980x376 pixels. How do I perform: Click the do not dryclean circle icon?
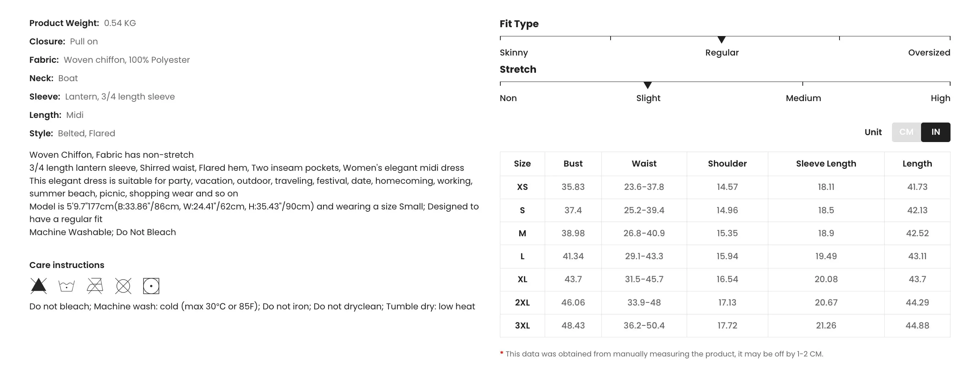(123, 286)
